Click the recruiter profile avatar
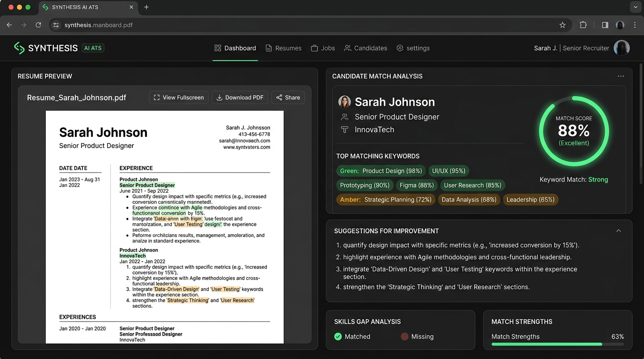The height and width of the screenshot is (359, 644). pos(622,48)
